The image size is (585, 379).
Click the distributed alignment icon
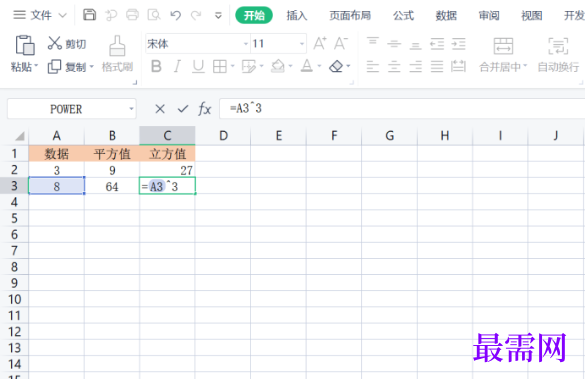(459, 66)
